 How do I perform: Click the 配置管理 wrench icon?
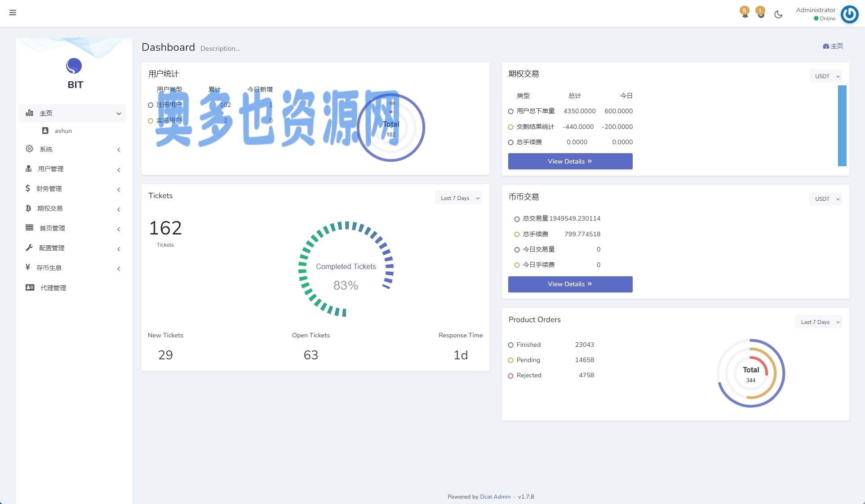point(29,248)
